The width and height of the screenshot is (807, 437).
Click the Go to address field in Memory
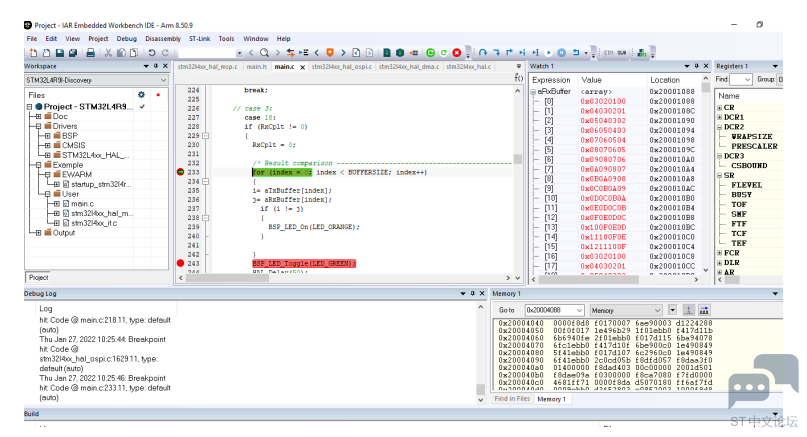[554, 310]
